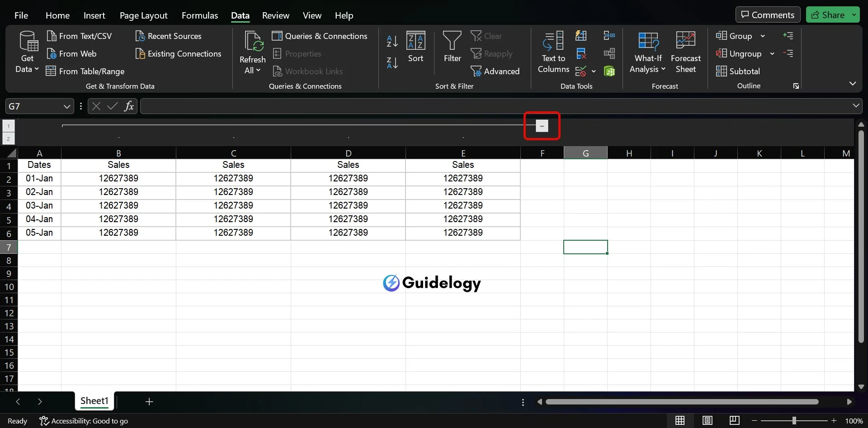Open the Comments pane
This screenshot has width=868, height=428.
(768, 15)
